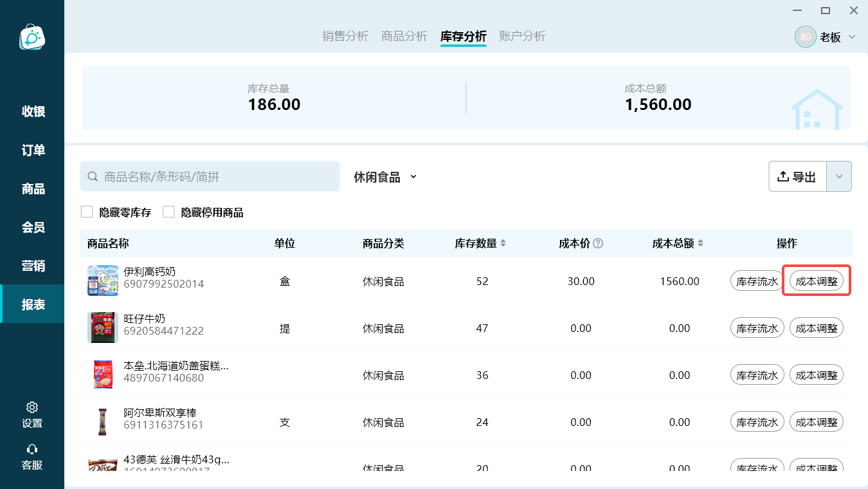Screen dimensions: 868x489
Task: Click the 商品名称 column header
Action: (x=108, y=243)
